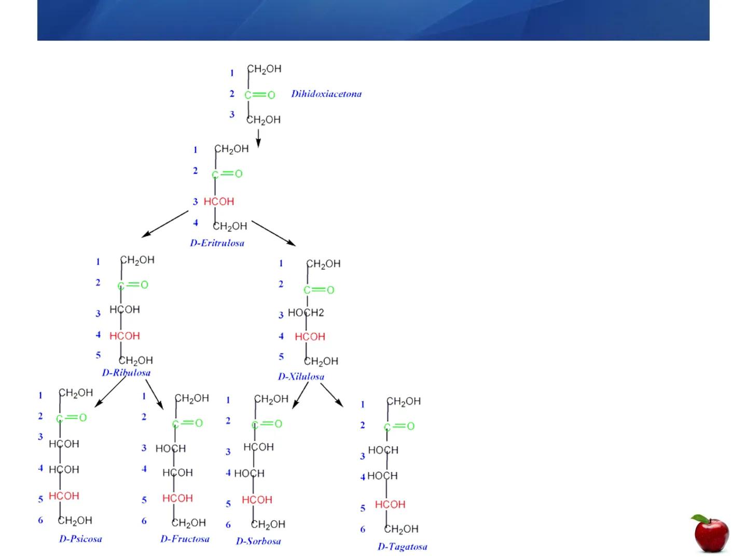
Task: Click arrow pointing from D-Eritrulosa toward D-Xilulosa
Action: point(274,233)
